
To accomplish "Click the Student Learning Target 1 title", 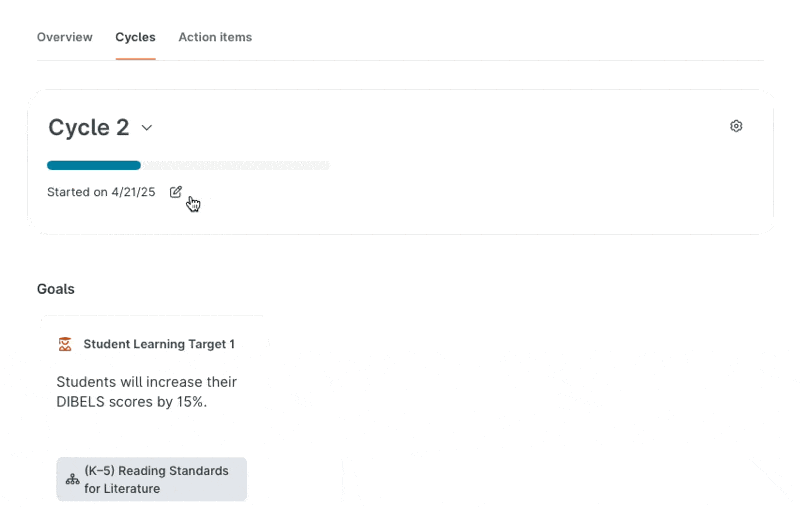I will [x=159, y=344].
